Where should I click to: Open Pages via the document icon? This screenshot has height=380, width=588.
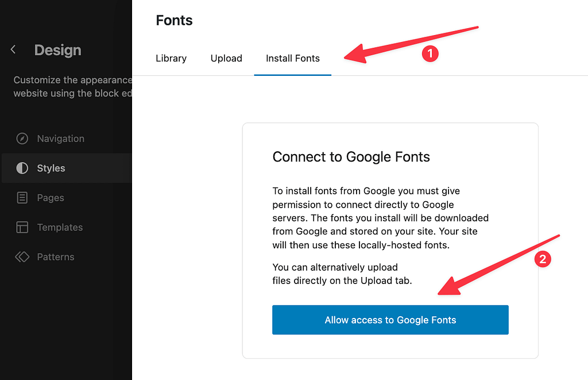tap(22, 197)
